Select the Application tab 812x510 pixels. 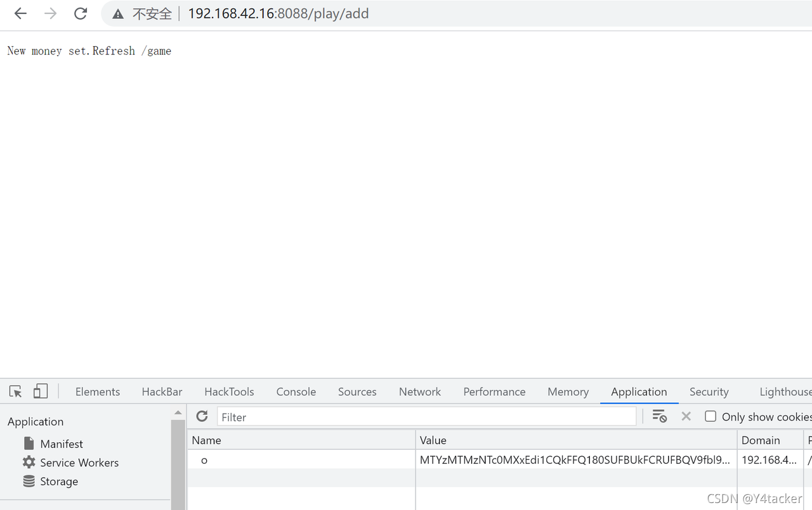coord(639,391)
